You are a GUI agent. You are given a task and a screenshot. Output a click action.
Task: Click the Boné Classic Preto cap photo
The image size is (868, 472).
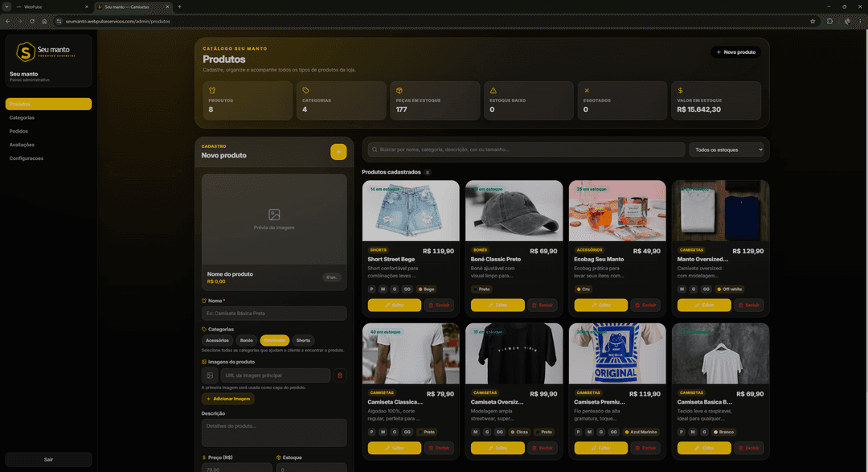point(514,211)
